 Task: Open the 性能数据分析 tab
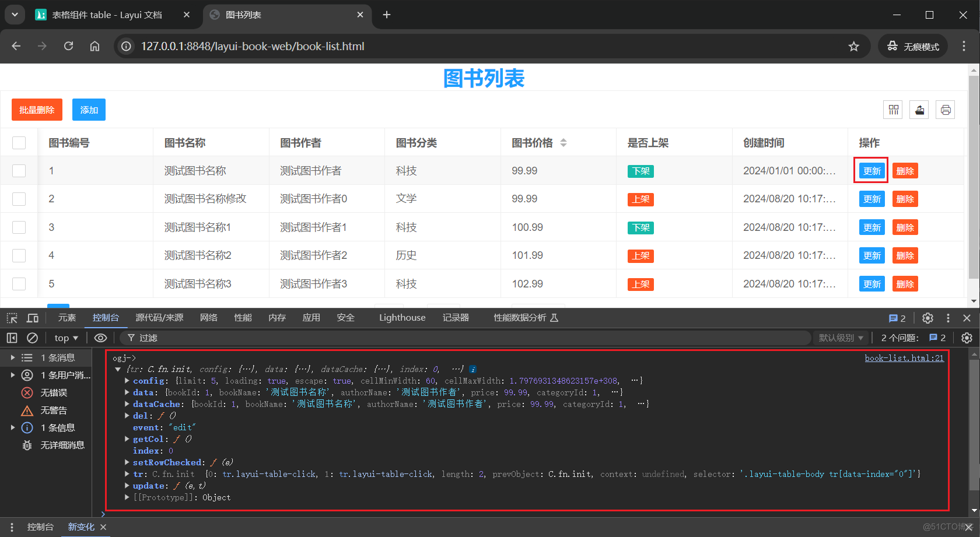click(x=526, y=318)
